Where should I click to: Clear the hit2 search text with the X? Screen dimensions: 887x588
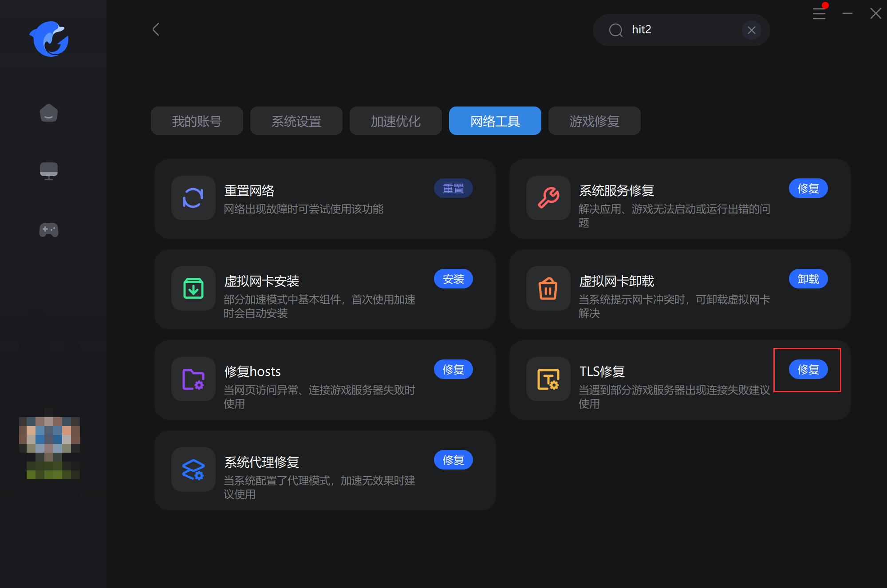(x=751, y=30)
